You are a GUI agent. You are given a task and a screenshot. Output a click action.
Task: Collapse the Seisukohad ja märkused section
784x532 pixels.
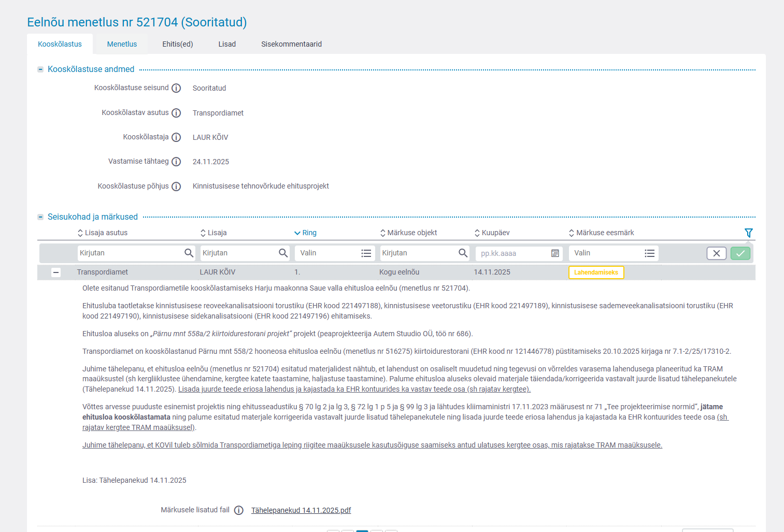[40, 217]
